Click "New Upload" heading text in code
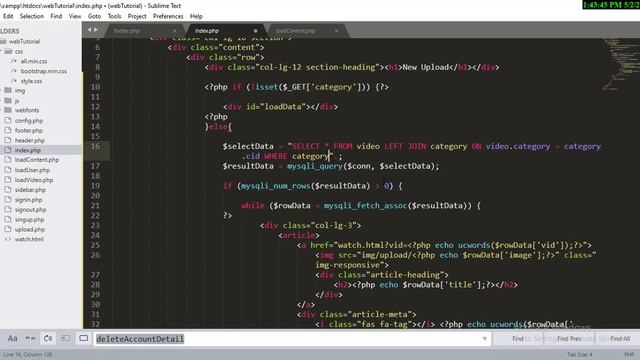The height and width of the screenshot is (360, 640). pyautogui.click(x=426, y=67)
